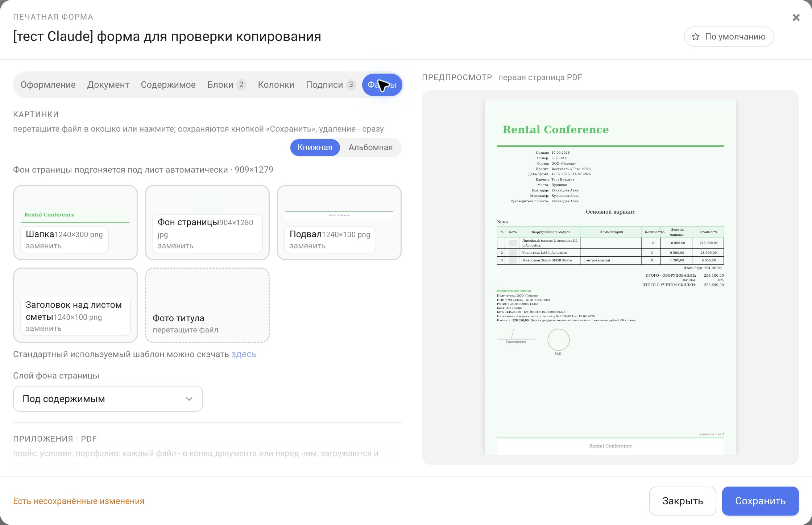The image size is (812, 525).
Task: Download template via здесь link
Action: tap(244, 354)
